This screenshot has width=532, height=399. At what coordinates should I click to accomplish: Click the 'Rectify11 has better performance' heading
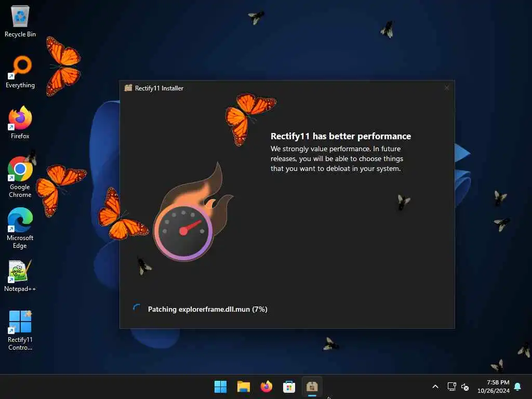tap(341, 136)
